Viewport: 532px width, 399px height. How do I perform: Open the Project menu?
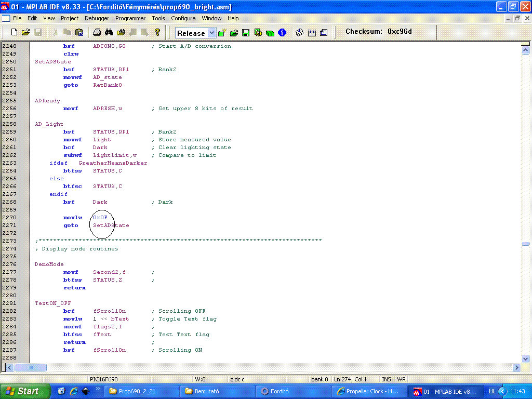(x=70, y=18)
